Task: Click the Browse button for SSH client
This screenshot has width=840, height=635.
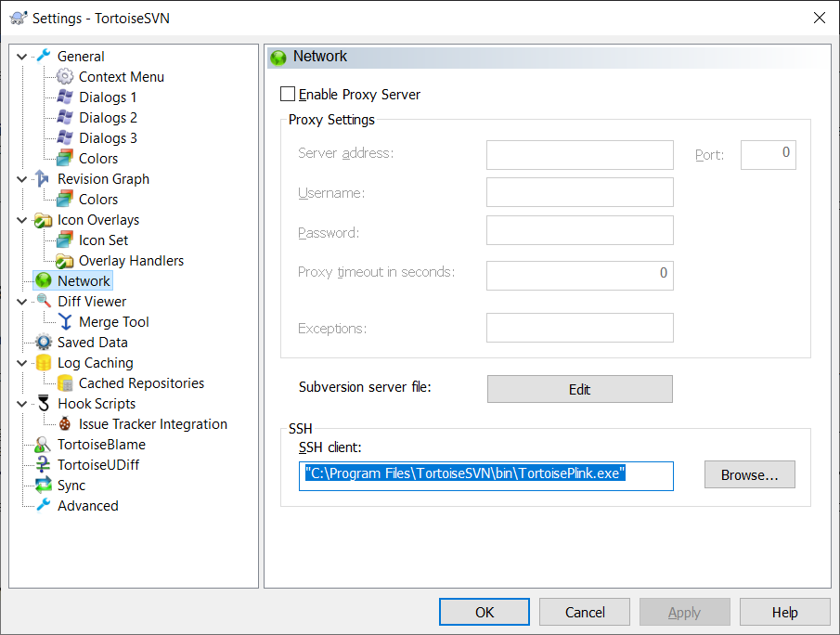Action: click(749, 474)
